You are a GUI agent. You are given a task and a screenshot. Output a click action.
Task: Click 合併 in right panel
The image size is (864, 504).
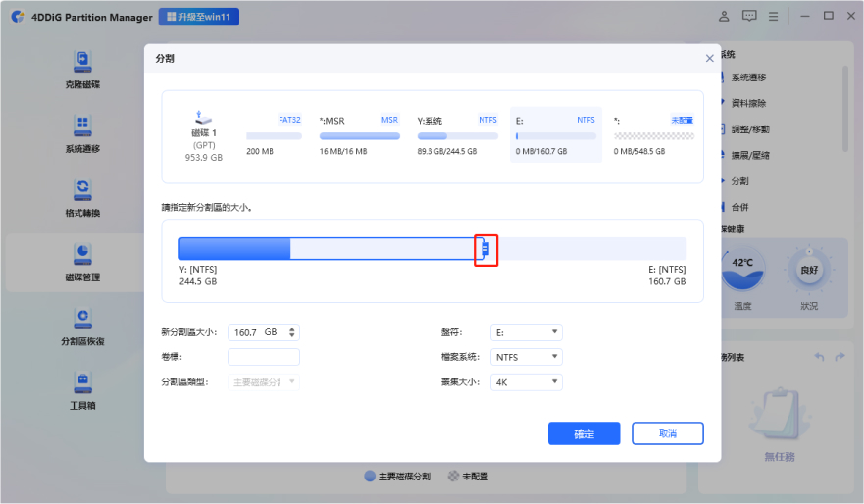click(739, 207)
